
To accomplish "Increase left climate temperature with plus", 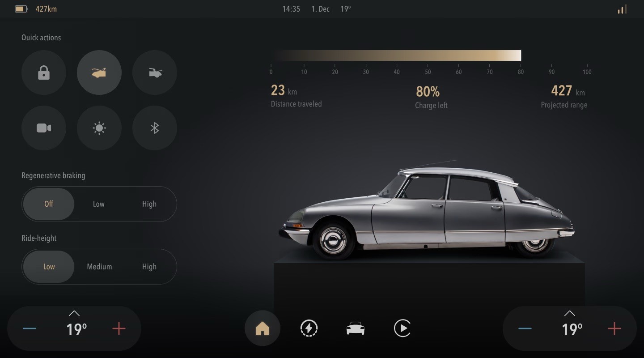I will (x=119, y=329).
